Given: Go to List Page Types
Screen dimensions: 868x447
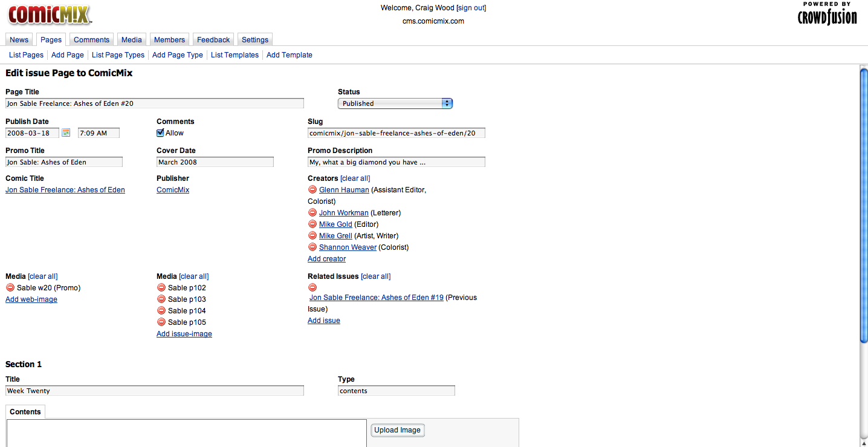Looking at the screenshot, I should [118, 55].
